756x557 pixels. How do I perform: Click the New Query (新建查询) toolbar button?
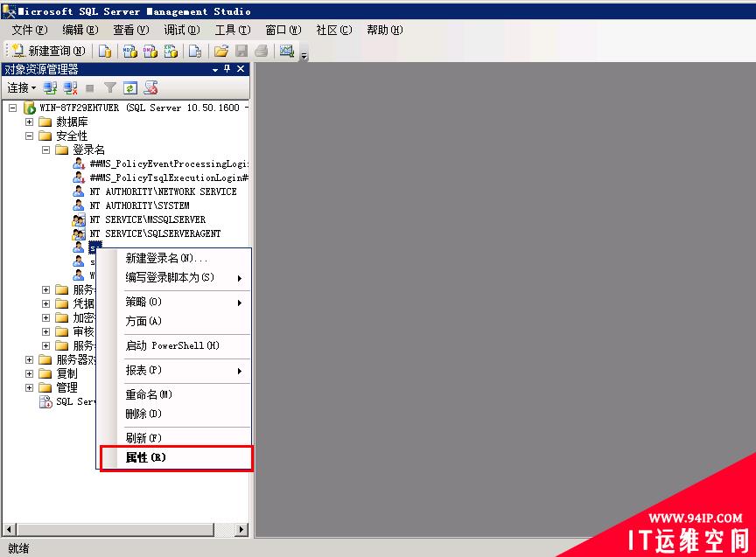pos(48,51)
